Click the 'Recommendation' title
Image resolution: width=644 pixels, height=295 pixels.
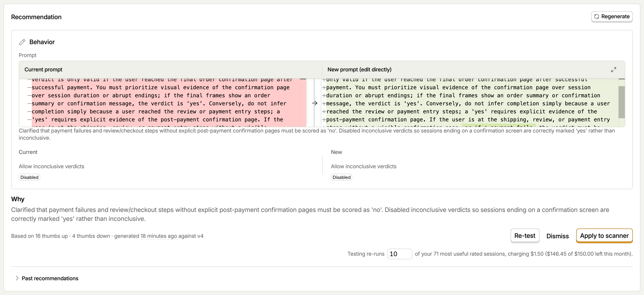[36, 17]
